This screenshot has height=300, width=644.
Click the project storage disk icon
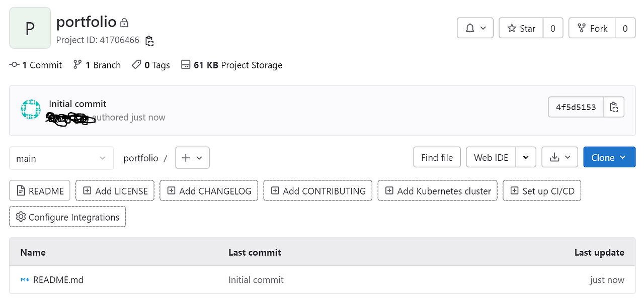click(186, 65)
